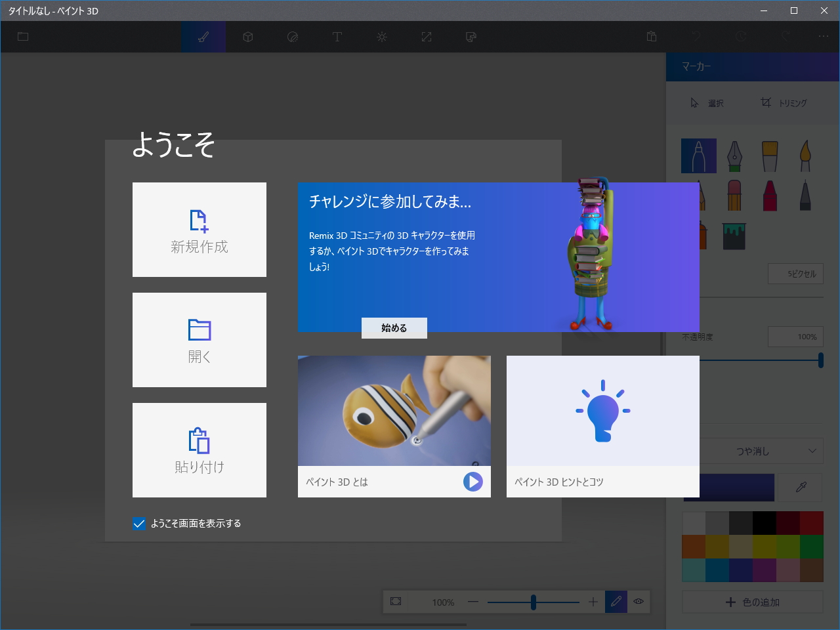Uncheck ようこそ画面を表示する
This screenshot has height=630, width=840.
pos(138,523)
